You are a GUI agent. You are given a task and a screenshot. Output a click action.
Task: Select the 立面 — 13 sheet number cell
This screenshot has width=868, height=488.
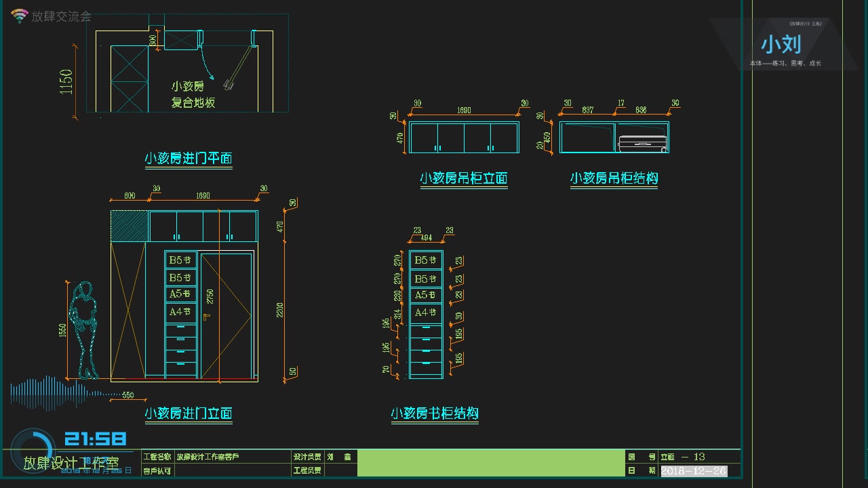pos(698,457)
